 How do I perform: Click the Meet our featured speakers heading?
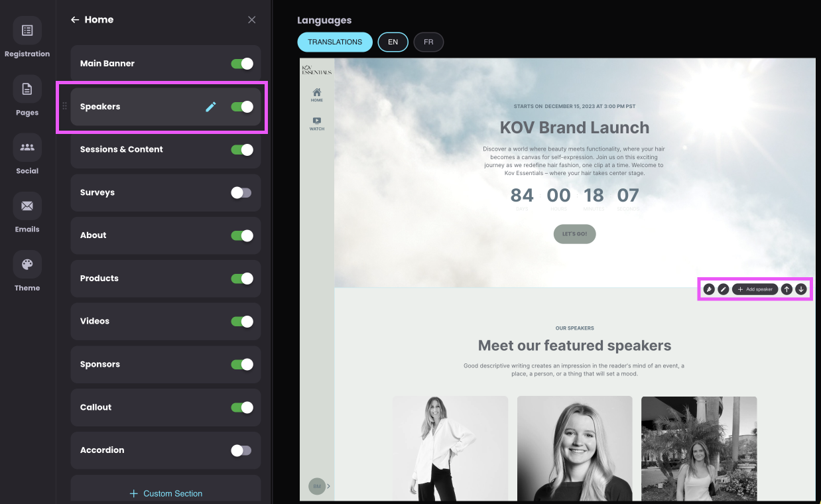tap(575, 346)
